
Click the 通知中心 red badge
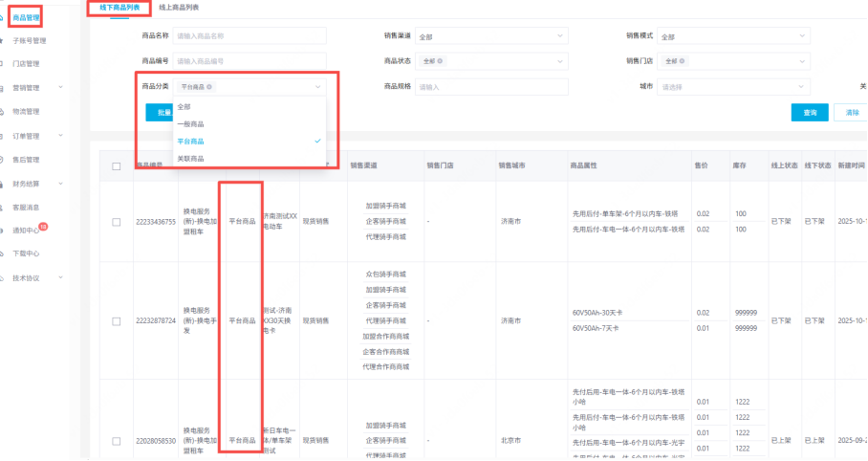pos(43,227)
